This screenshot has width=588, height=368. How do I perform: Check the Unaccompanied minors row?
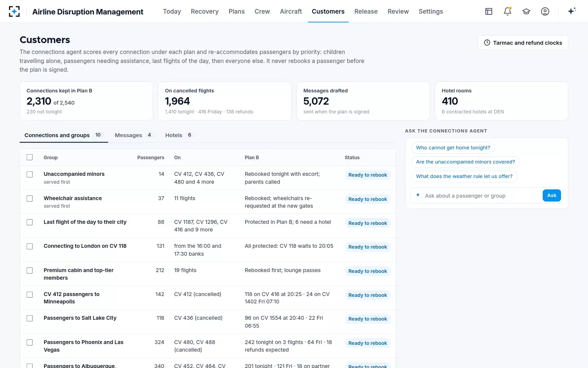tap(29, 175)
